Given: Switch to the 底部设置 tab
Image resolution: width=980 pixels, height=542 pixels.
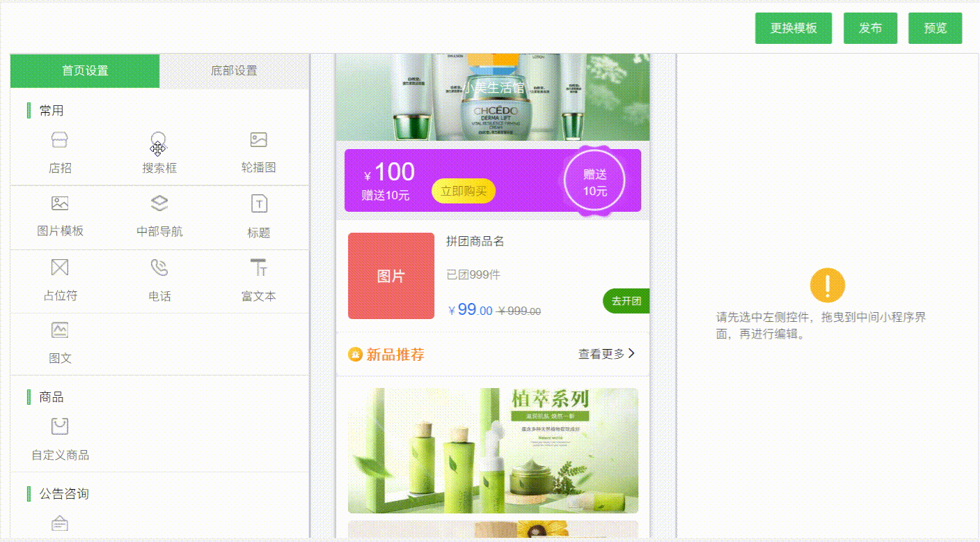Looking at the screenshot, I should point(234,70).
